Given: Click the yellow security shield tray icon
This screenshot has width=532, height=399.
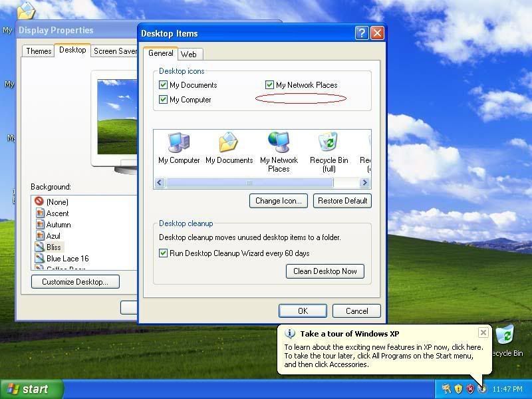Looking at the screenshot, I should coord(458,388).
